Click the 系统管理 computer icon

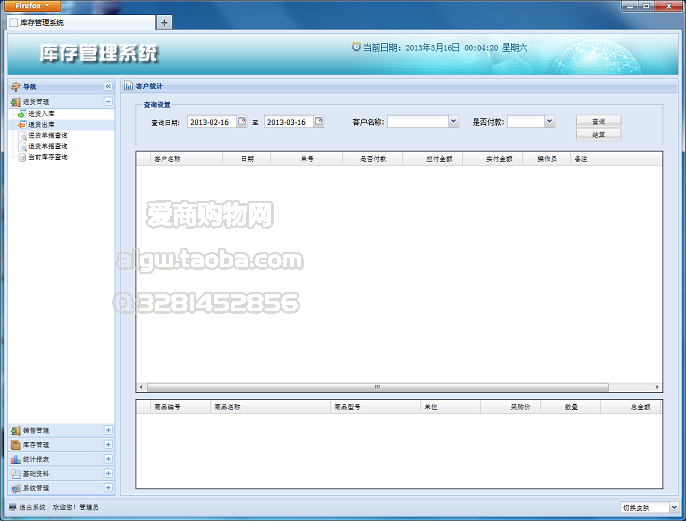[x=16, y=488]
